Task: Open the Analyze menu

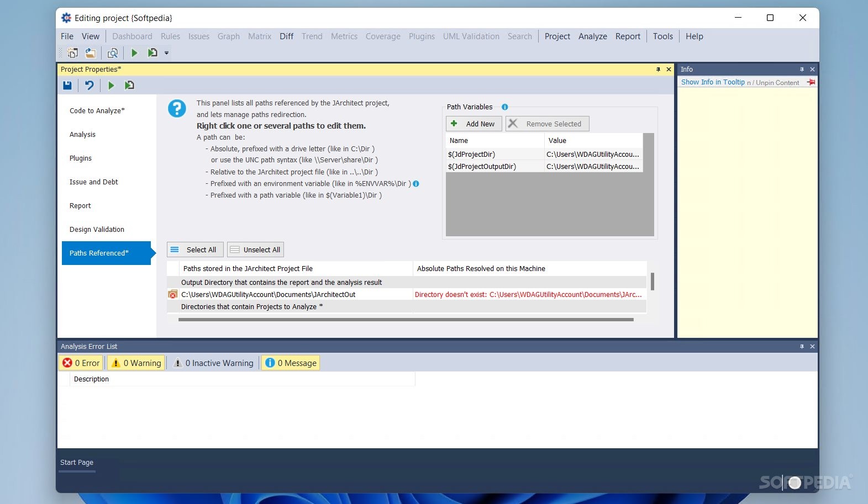Action: [x=593, y=36]
